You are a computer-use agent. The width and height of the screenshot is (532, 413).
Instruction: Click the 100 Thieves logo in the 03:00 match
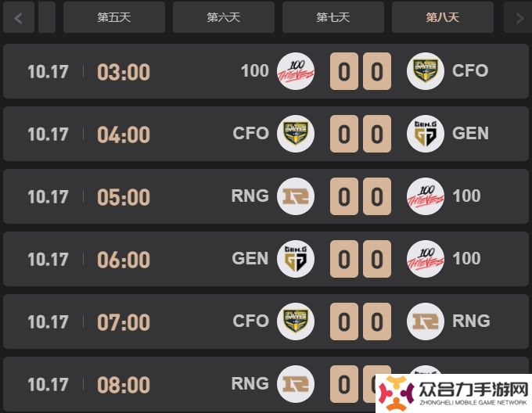click(x=296, y=71)
